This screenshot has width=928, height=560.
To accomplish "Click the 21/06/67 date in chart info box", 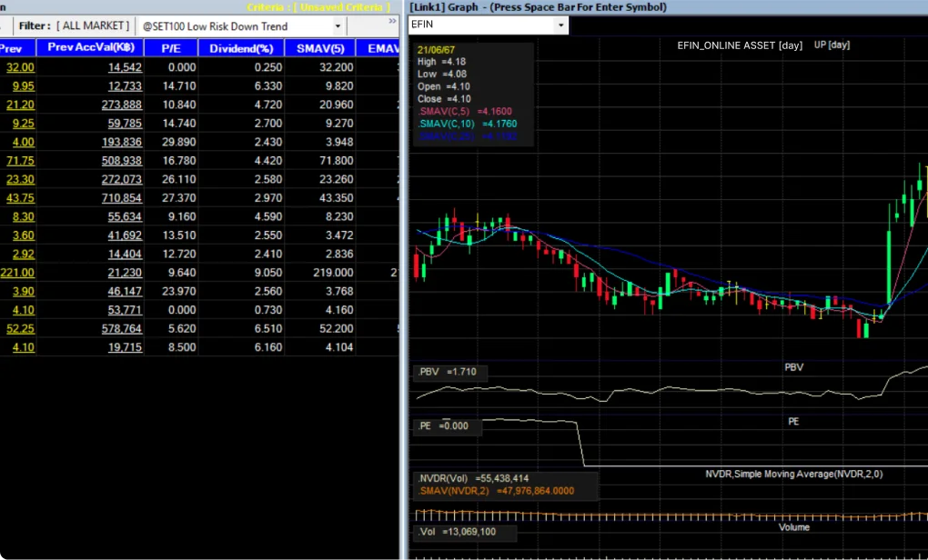I will (x=436, y=50).
